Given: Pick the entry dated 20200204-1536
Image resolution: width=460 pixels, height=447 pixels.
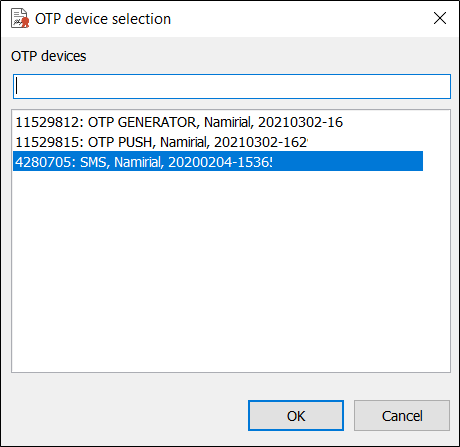Looking at the screenshot, I should pyautogui.click(x=218, y=161).
